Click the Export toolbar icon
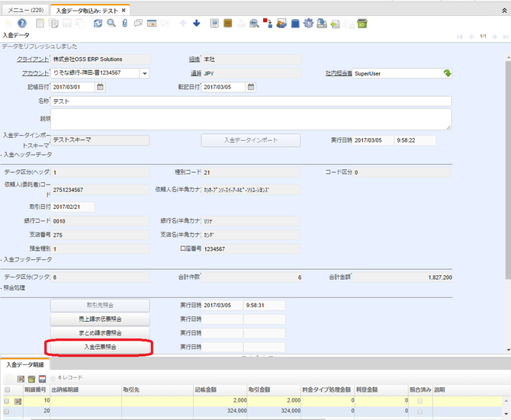This screenshot has width=511, height=420. 322,23
